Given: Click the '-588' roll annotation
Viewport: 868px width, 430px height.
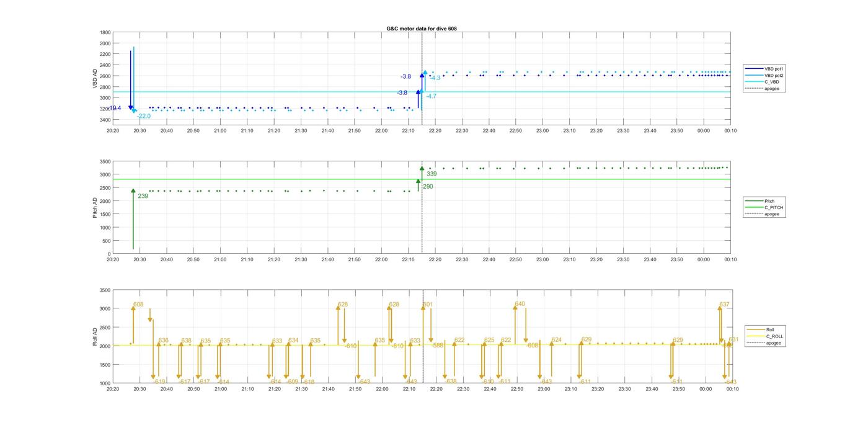Looking at the screenshot, I should 438,345.
